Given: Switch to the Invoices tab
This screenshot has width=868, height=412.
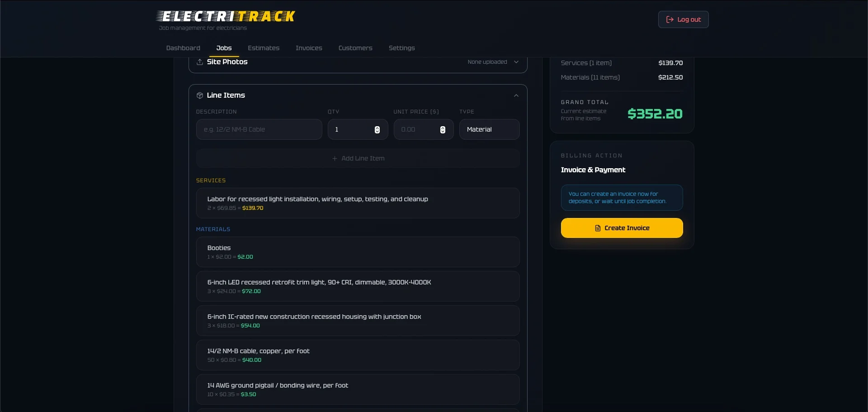Looking at the screenshot, I should [x=309, y=48].
